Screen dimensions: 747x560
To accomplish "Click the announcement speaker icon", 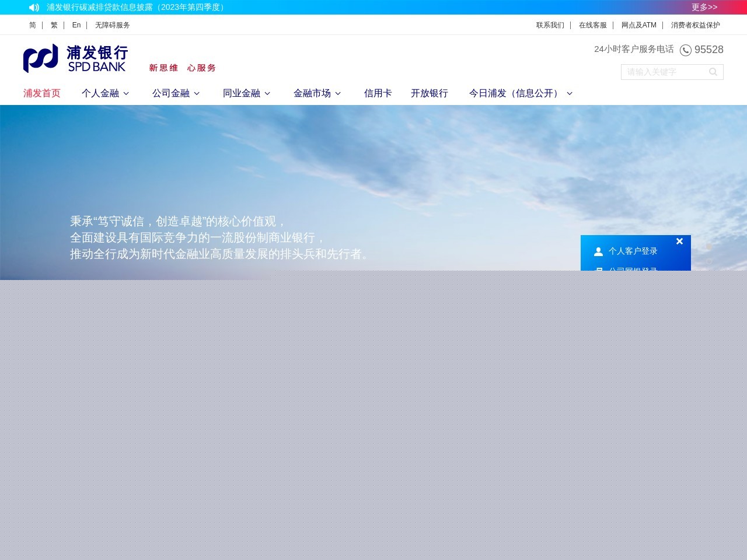I will click(x=34, y=7).
